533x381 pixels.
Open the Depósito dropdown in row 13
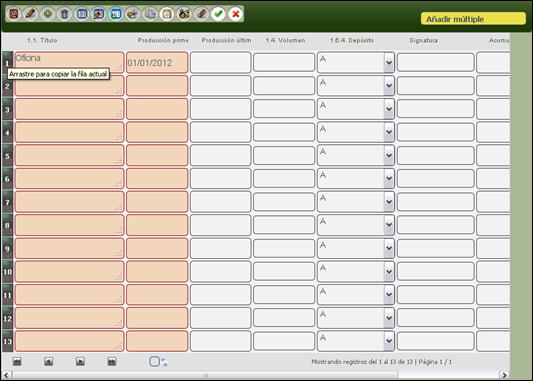coord(389,341)
